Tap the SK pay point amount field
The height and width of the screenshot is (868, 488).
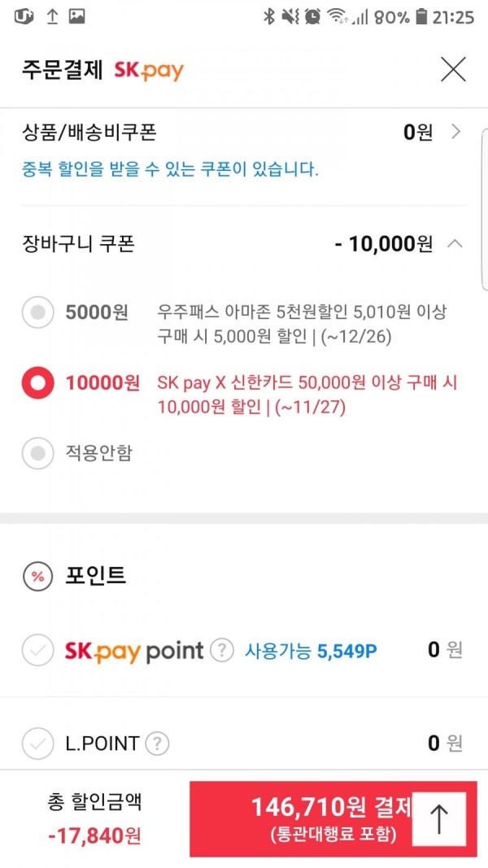point(445,651)
